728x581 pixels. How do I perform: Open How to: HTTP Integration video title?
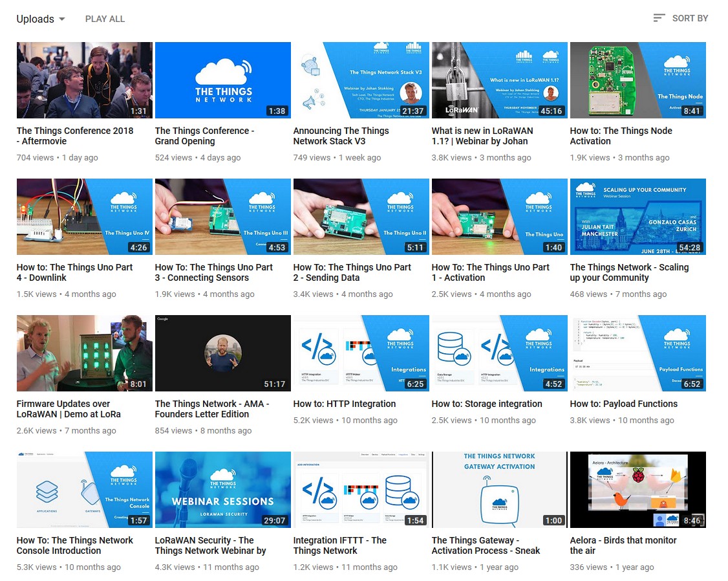tap(344, 404)
